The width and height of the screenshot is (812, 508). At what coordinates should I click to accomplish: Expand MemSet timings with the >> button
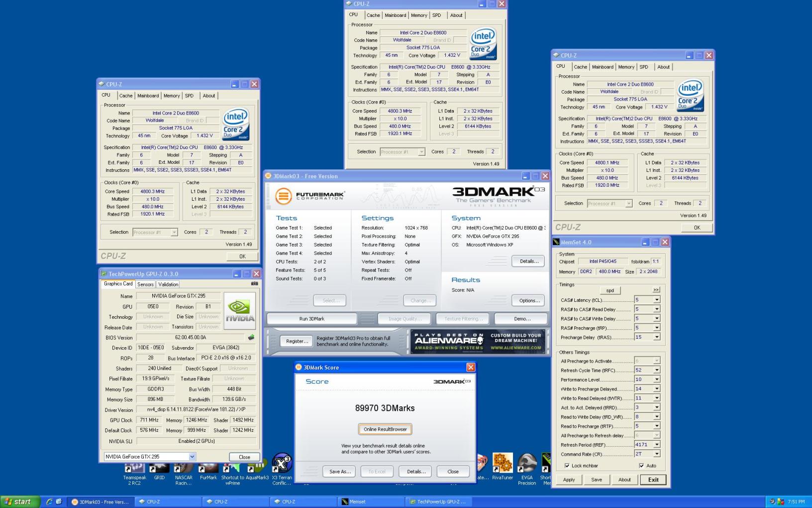tap(656, 290)
